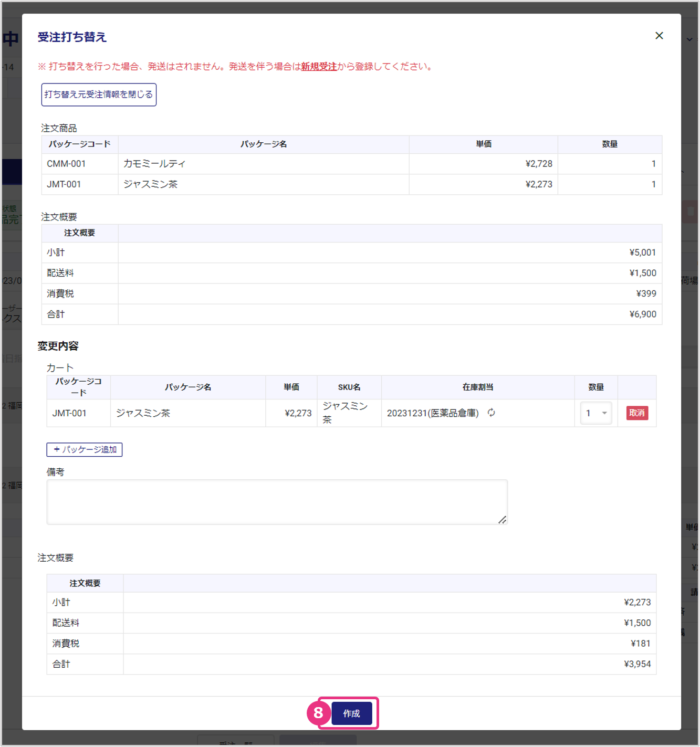Viewport: 700px width, 747px height.
Task: Select the ¥3,954 合計 total value
Action: point(637,664)
